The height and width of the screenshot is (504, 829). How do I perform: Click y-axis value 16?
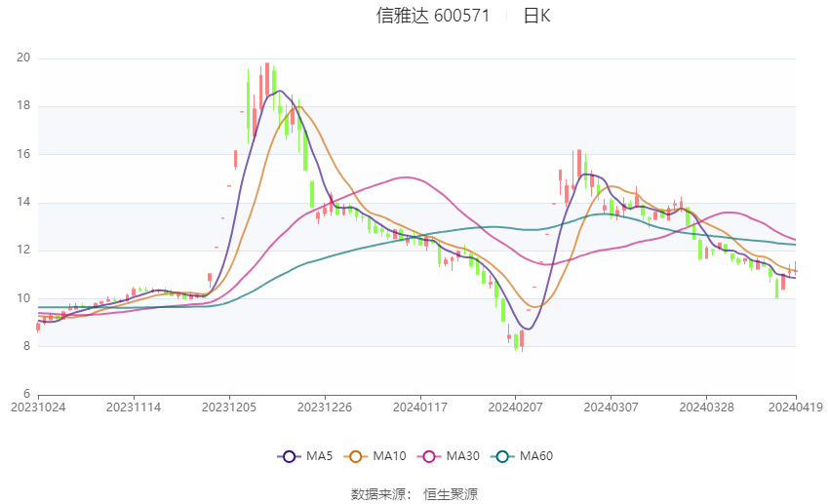pos(23,154)
